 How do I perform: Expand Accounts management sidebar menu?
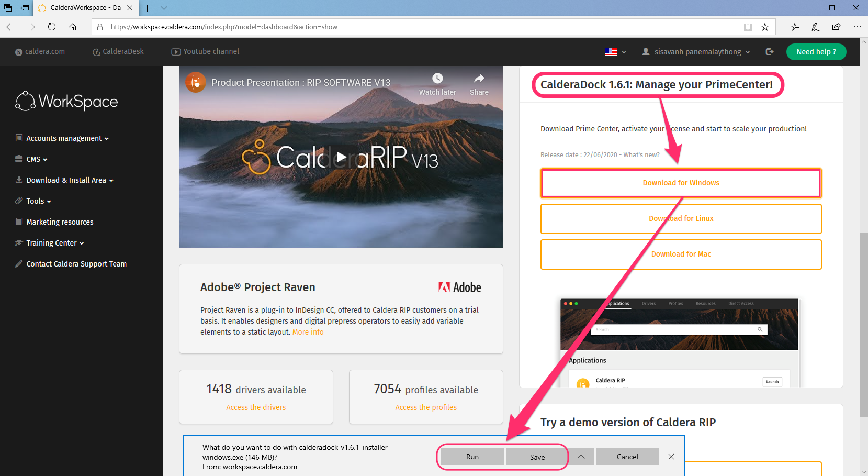click(64, 138)
